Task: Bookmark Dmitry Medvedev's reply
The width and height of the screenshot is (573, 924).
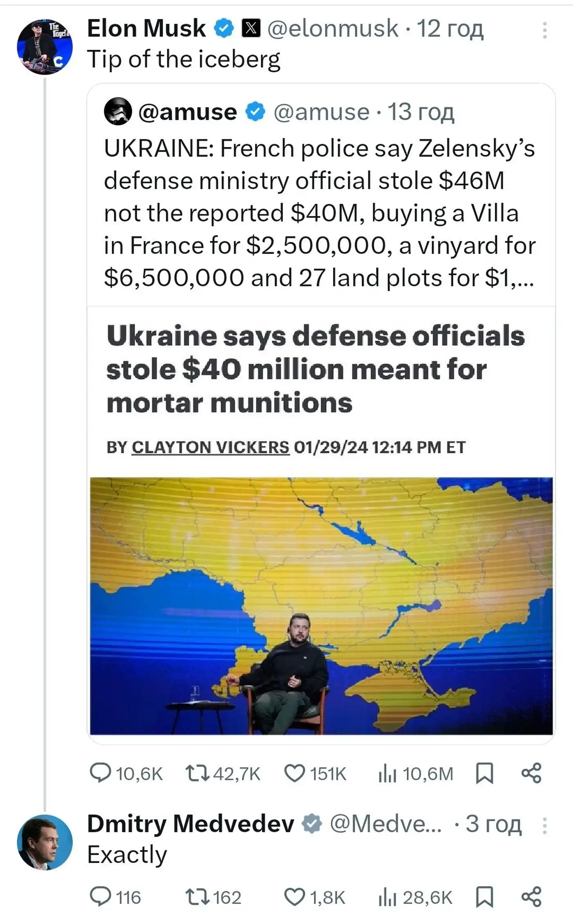Action: point(485,897)
